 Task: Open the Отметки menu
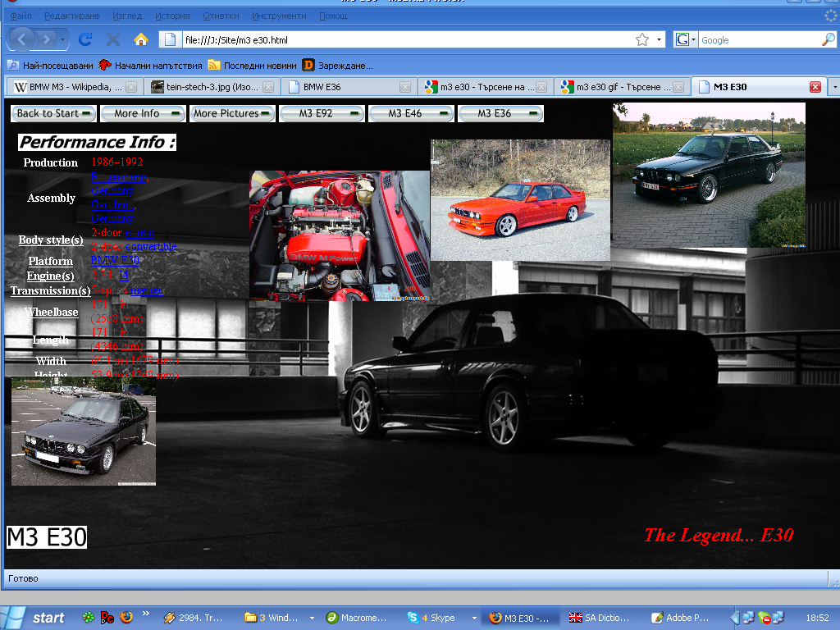pos(221,16)
